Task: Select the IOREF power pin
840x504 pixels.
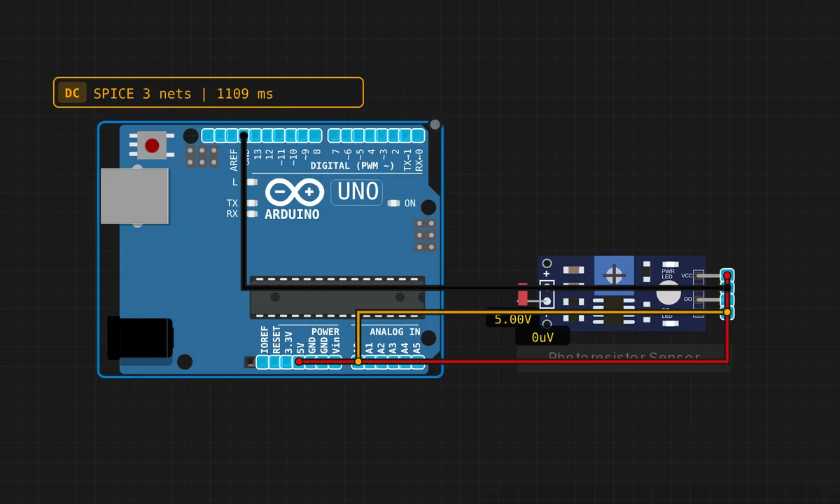Action: (262, 362)
